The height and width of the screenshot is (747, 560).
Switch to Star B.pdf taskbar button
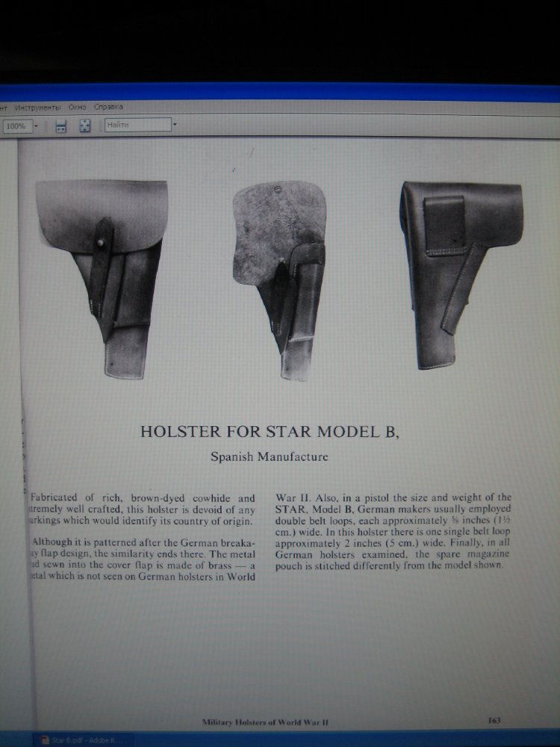[84, 740]
